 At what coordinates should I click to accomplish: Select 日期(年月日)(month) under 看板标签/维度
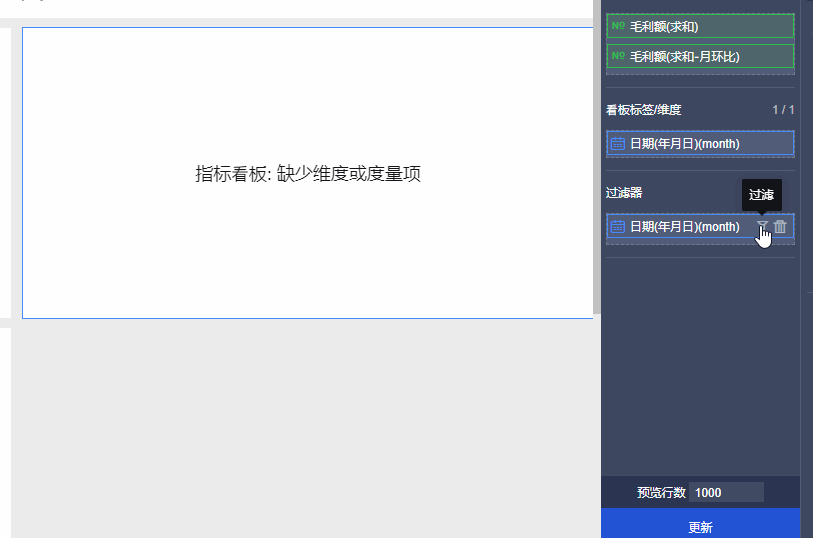click(700, 144)
